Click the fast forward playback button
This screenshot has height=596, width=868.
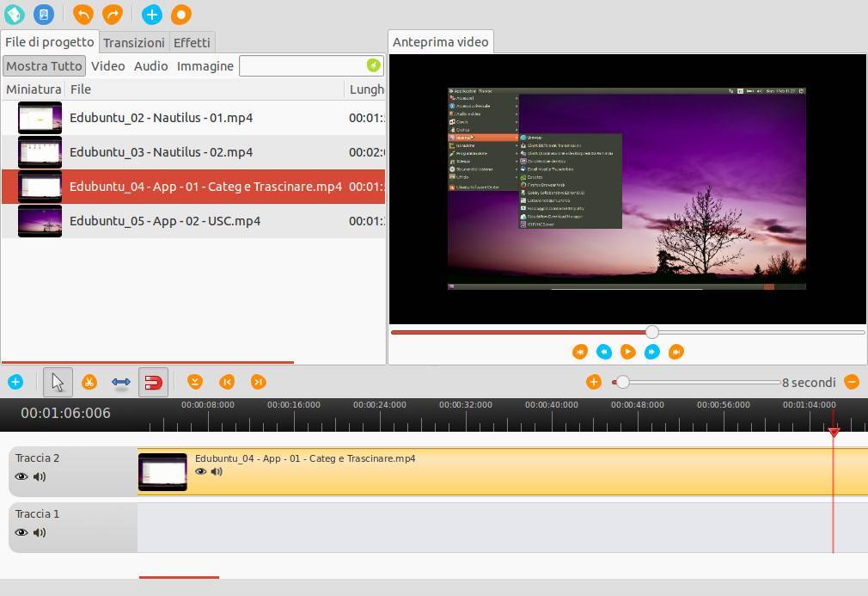[x=652, y=352]
